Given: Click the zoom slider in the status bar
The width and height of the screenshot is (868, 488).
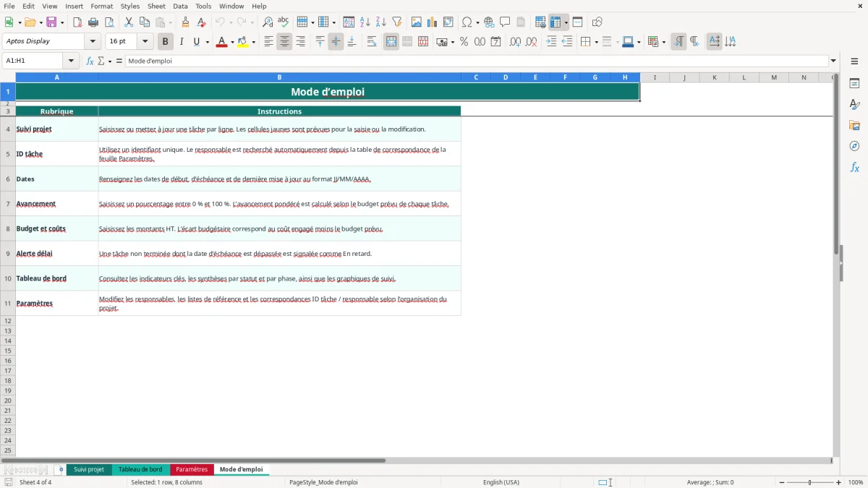Looking at the screenshot, I should [810, 482].
